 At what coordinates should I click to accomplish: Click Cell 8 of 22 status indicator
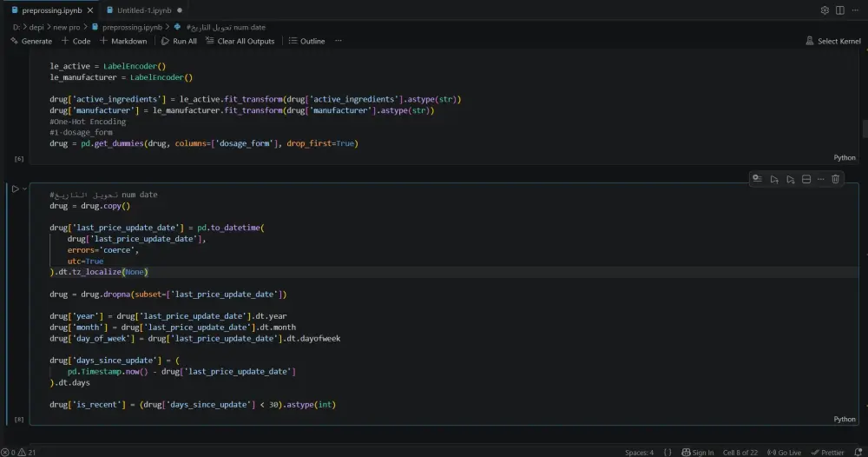point(740,453)
